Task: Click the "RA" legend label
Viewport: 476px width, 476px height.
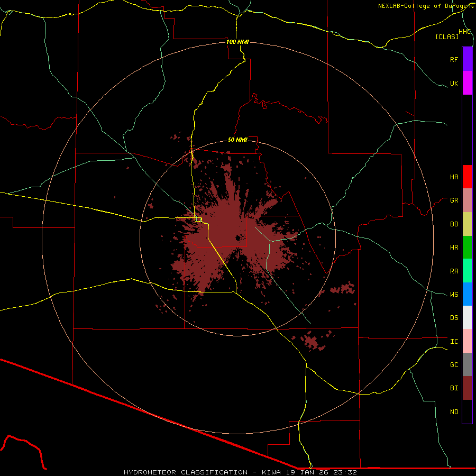Action: point(454,271)
